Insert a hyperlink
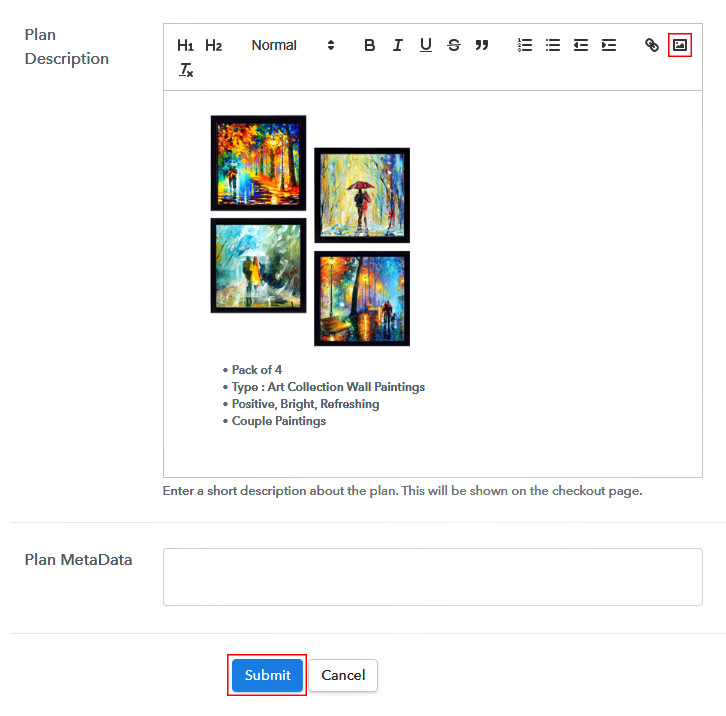This screenshot has height=716, width=726. (x=652, y=45)
